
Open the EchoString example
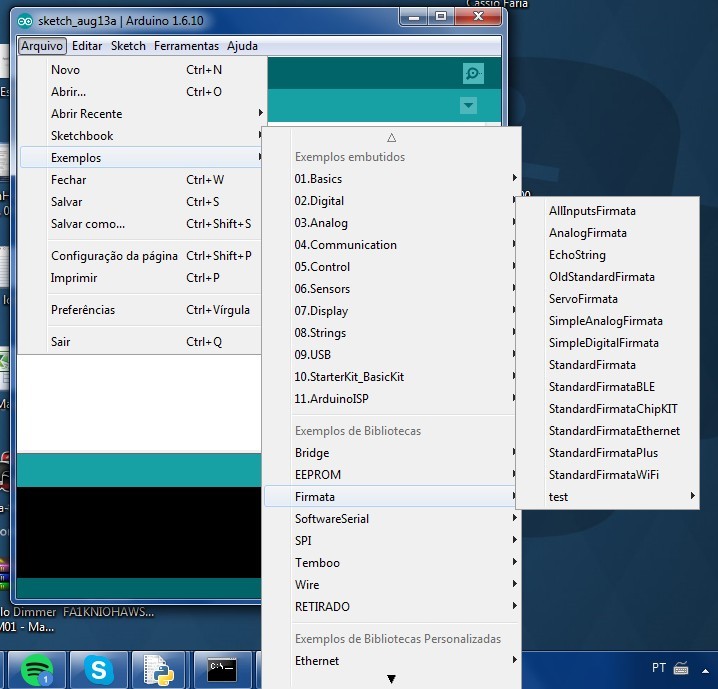(608, 255)
